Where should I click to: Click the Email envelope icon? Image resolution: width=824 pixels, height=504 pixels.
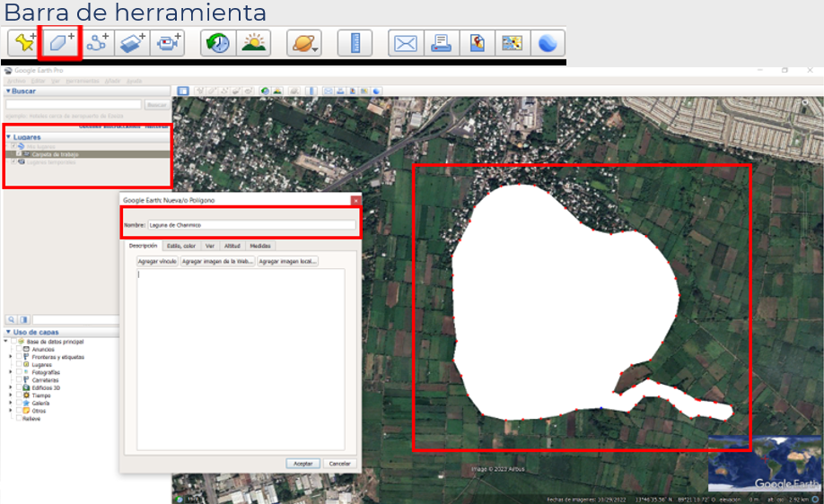tap(406, 43)
